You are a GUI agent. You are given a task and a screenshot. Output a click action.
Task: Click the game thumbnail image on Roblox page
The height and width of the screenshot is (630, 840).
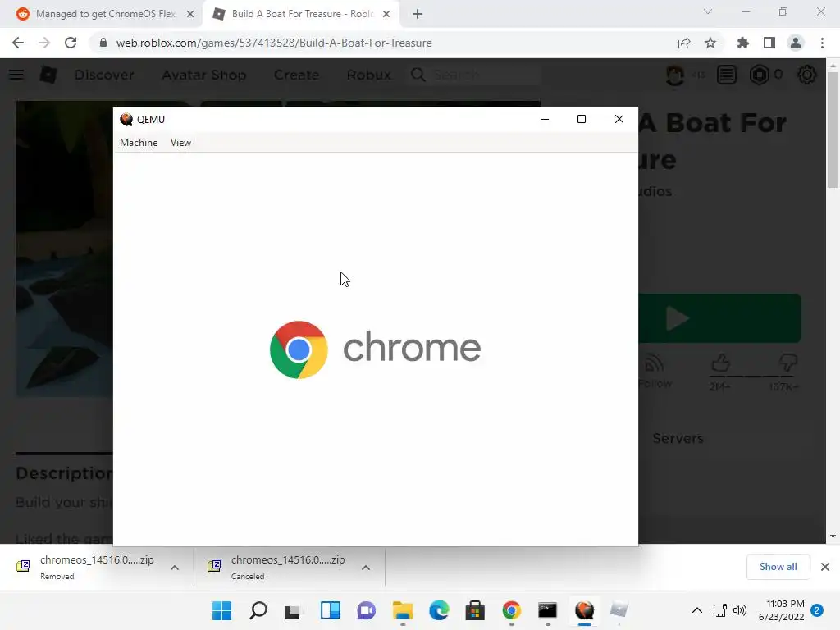coord(64,249)
